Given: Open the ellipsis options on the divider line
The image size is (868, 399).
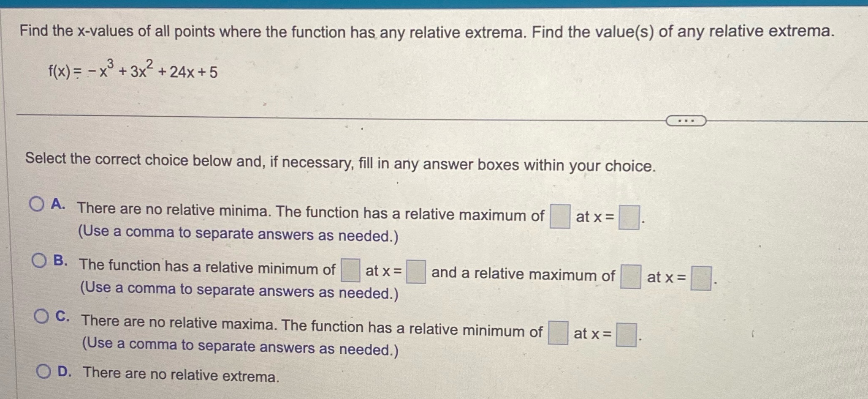Looking at the screenshot, I should tap(686, 121).
